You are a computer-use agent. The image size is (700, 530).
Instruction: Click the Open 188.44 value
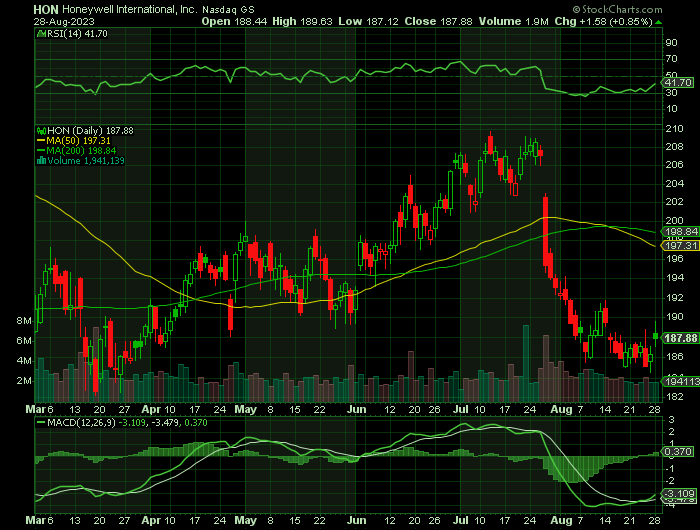point(234,21)
